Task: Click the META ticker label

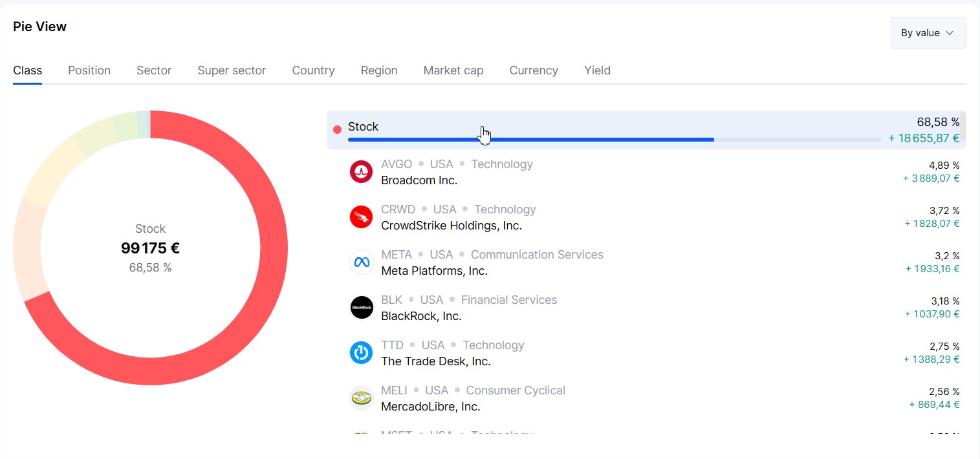Action: 397,255
